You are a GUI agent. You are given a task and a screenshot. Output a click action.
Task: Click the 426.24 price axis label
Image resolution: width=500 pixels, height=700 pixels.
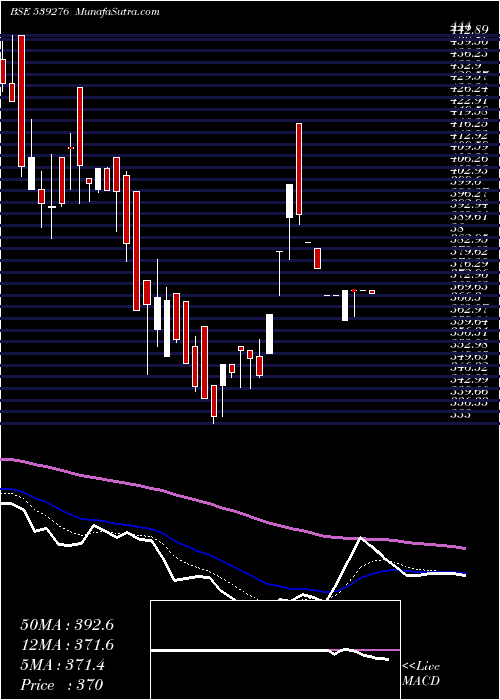tap(469, 89)
